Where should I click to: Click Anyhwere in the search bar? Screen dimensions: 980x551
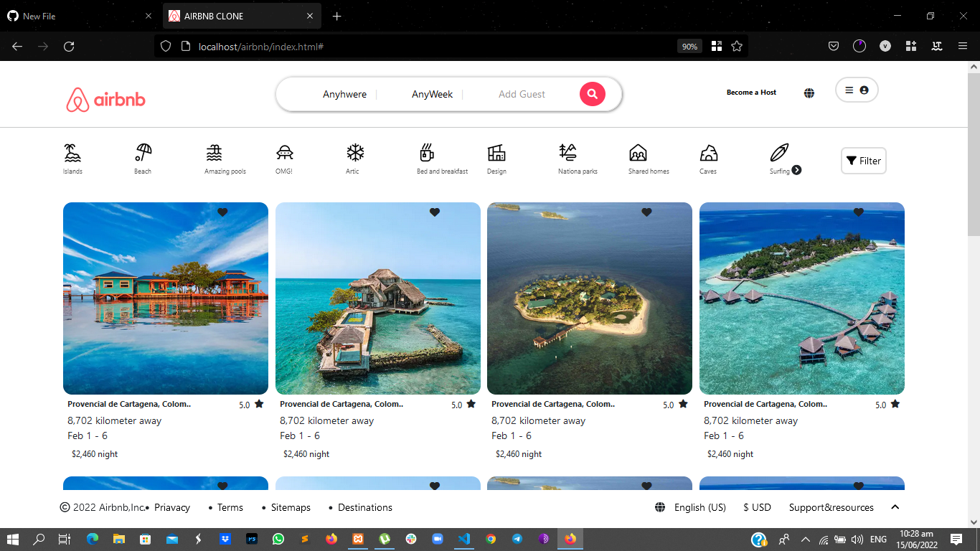click(x=344, y=94)
